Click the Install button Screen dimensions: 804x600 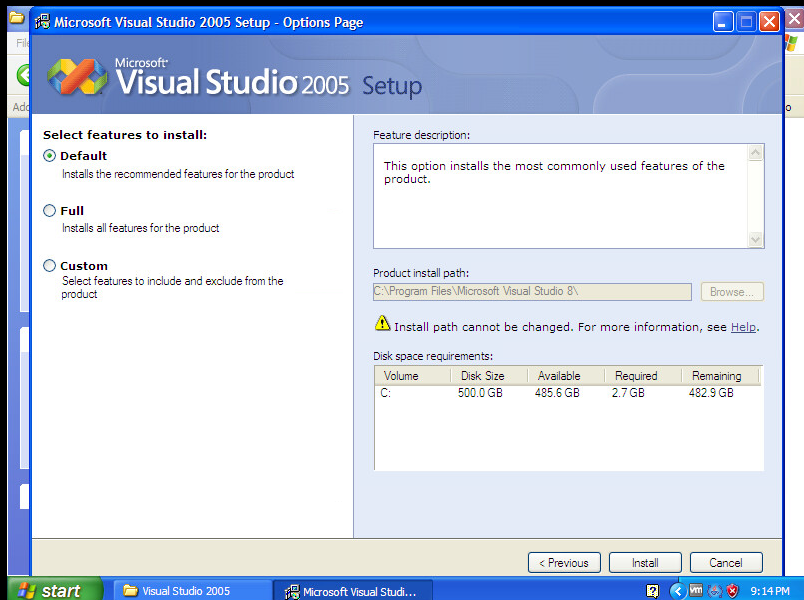point(645,563)
